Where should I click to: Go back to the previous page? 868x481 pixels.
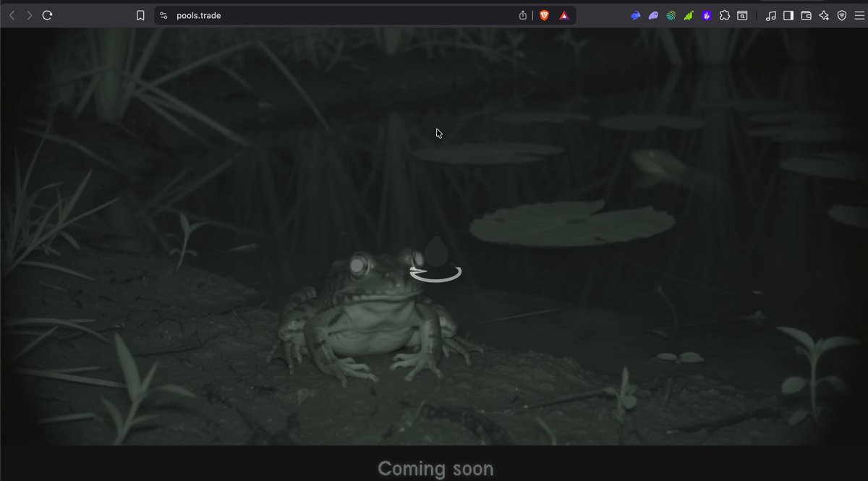(12, 15)
